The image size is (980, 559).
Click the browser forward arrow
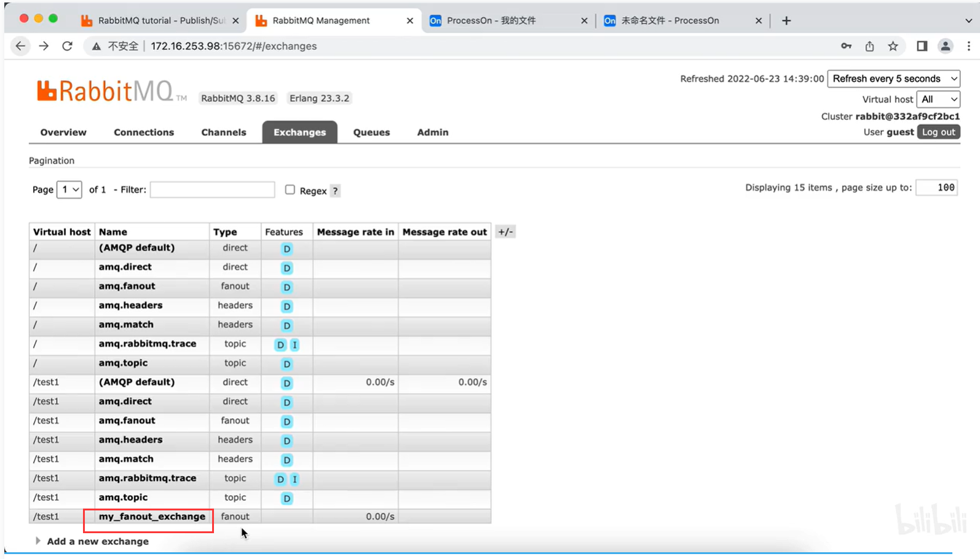coord(44,46)
